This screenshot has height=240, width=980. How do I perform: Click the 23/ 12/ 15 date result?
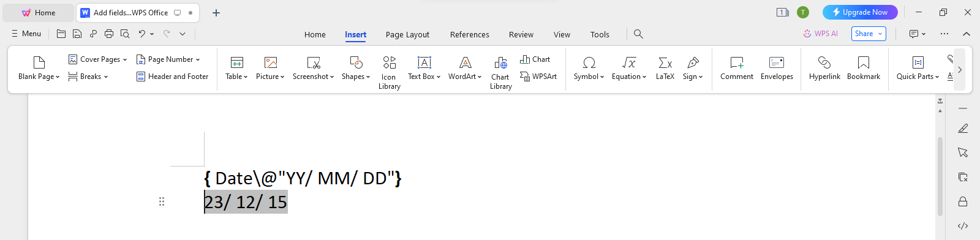pos(246,202)
